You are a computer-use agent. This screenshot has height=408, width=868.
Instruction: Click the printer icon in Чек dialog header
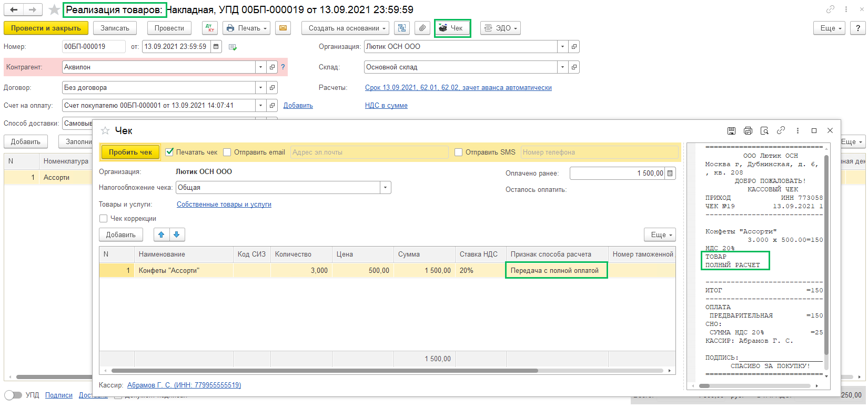coord(748,130)
